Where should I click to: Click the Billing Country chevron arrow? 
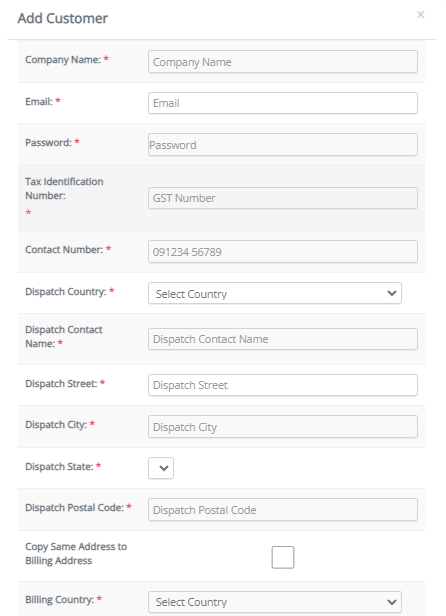tap(392, 602)
